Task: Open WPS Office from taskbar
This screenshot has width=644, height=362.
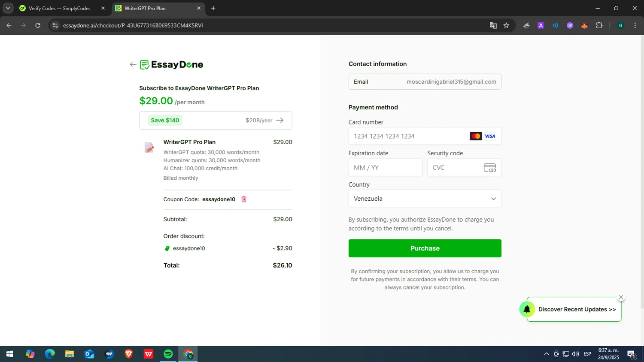Action: click(149, 354)
